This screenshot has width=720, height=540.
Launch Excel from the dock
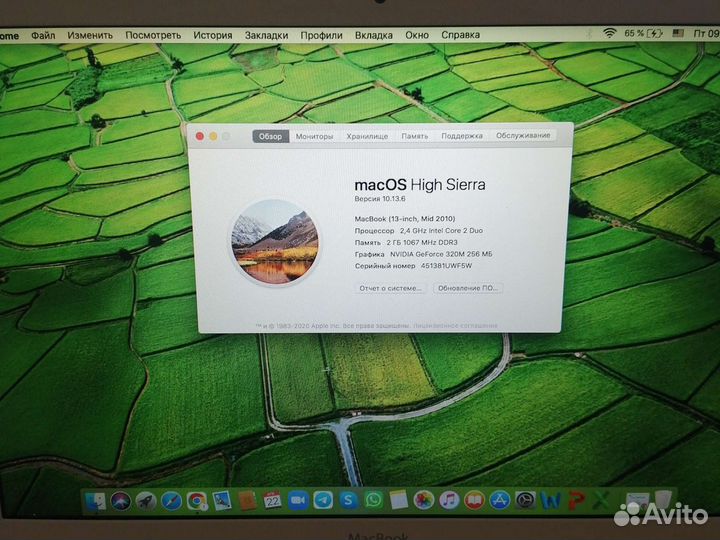tap(601, 501)
